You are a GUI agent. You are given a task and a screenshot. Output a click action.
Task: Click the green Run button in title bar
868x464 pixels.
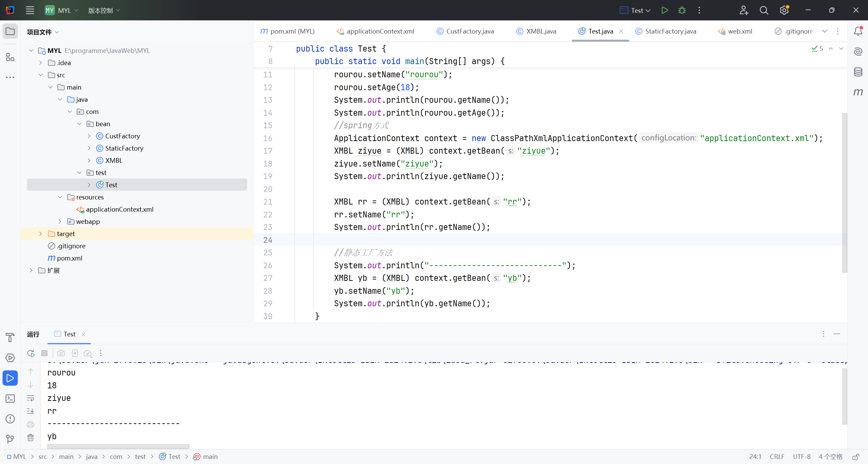(x=665, y=10)
